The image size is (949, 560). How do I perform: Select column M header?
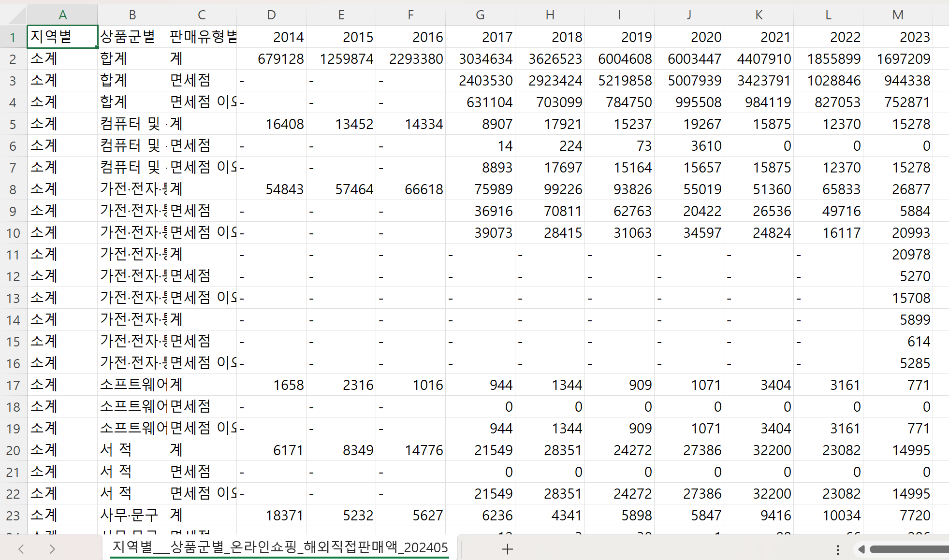pos(898,15)
